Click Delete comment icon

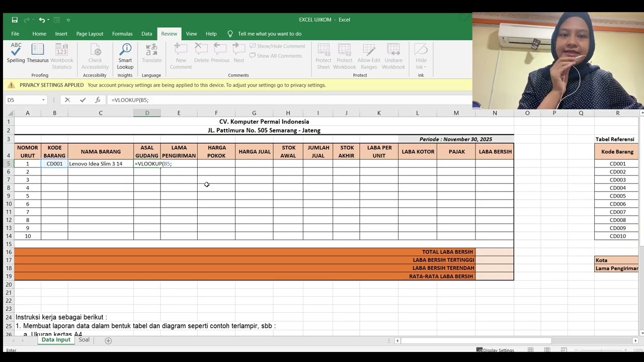tap(201, 53)
